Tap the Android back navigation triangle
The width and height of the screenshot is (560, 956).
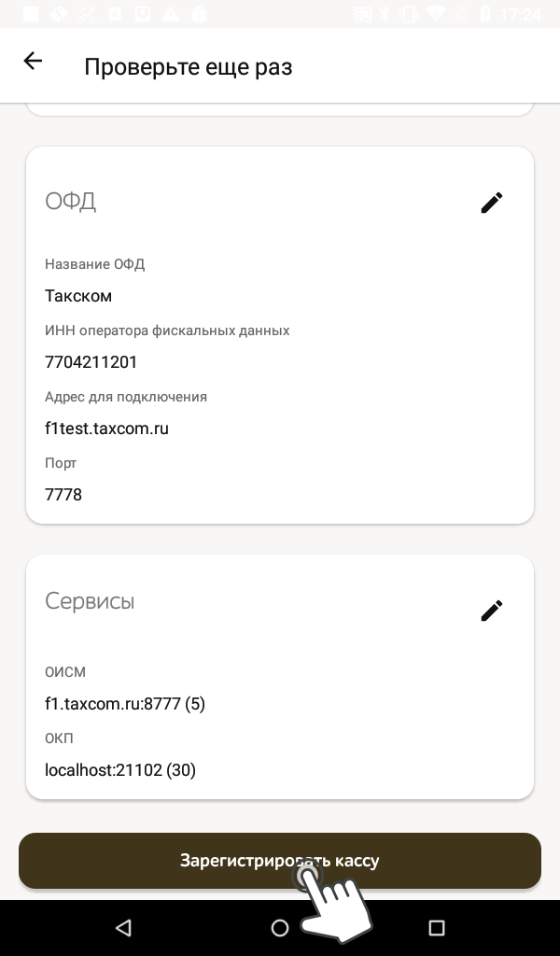(123, 927)
